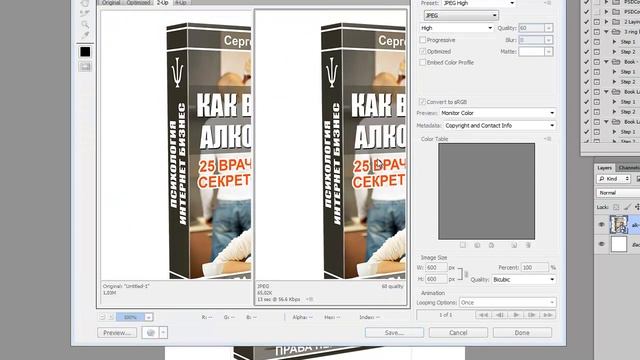
Task: Switch to the Original tab
Action: coord(111,2)
